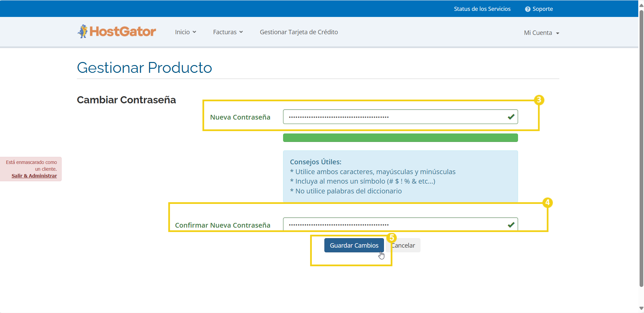Click the HostGator logo
This screenshot has width=644, height=313.
click(116, 32)
